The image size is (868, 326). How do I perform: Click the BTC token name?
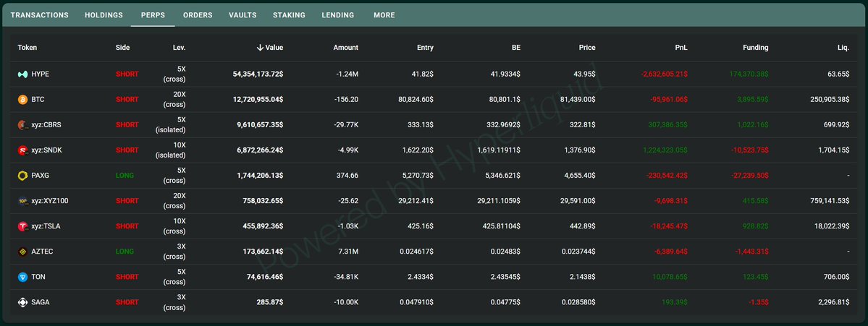(x=38, y=100)
